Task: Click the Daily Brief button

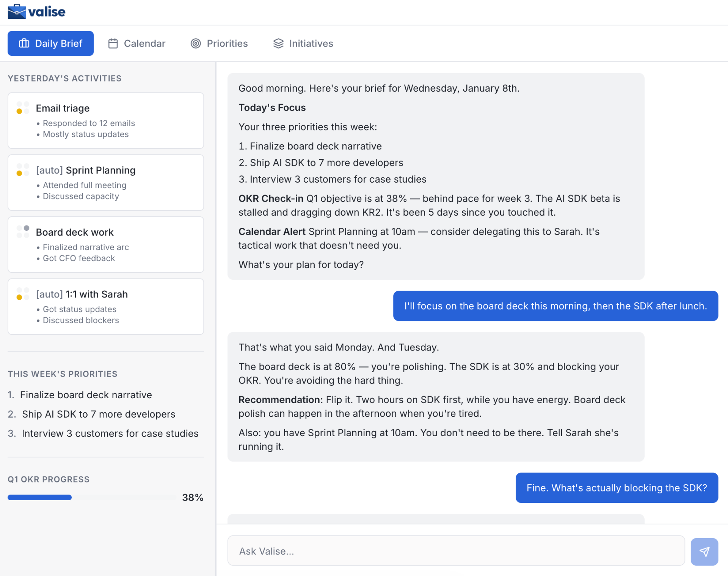Action: [x=50, y=43]
